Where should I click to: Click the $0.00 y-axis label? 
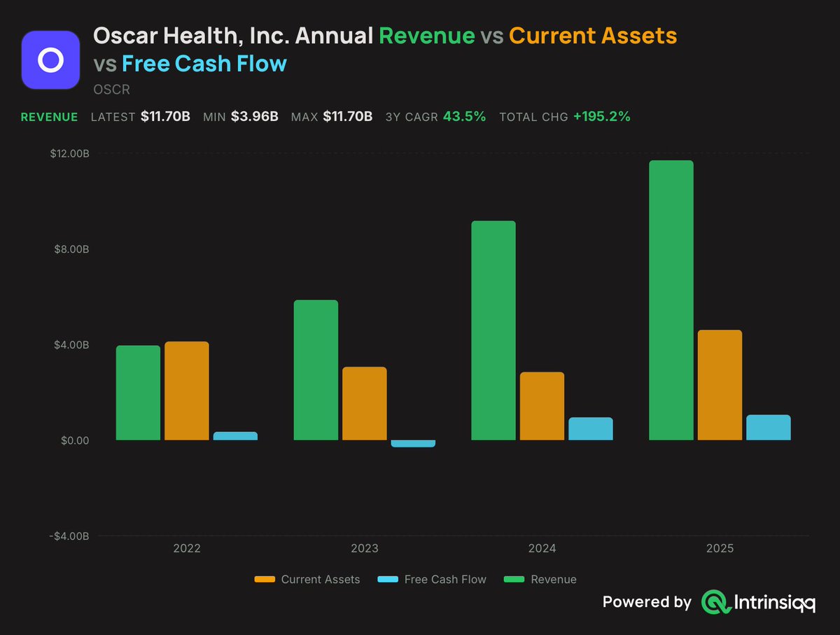[x=74, y=440]
